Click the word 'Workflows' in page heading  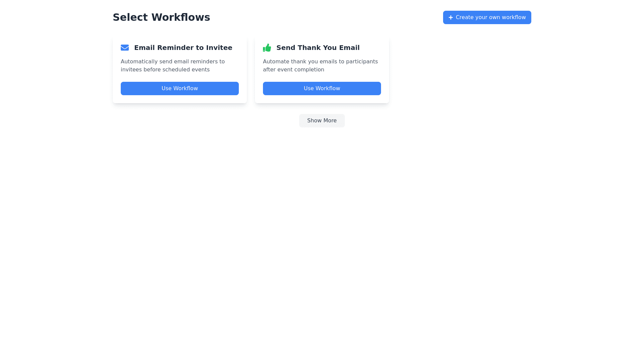coord(180,17)
